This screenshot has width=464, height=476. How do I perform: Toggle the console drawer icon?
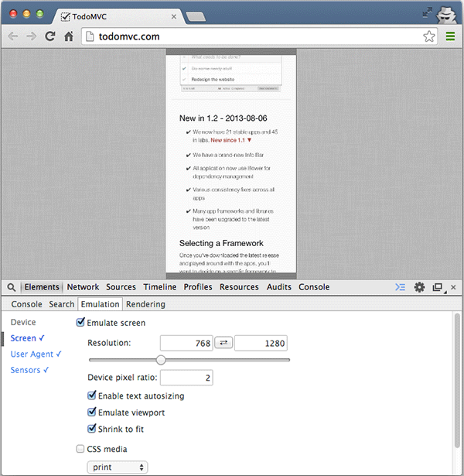401,287
